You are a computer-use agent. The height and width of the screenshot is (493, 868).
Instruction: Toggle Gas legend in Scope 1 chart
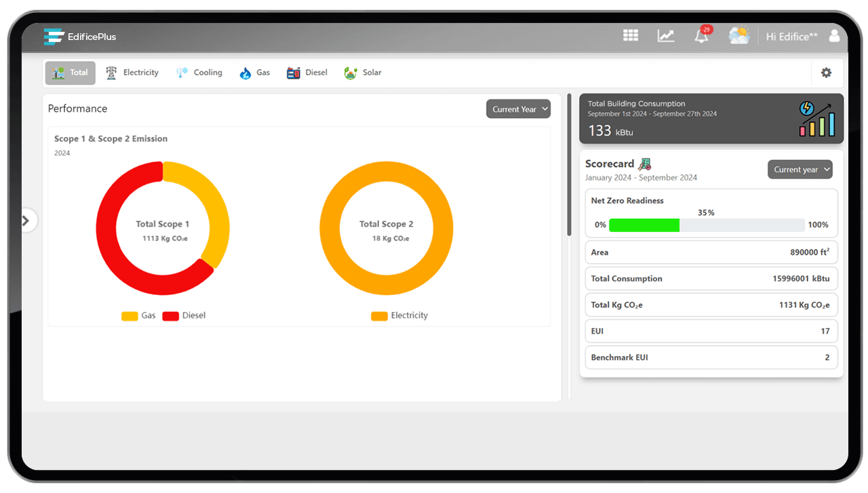point(138,315)
